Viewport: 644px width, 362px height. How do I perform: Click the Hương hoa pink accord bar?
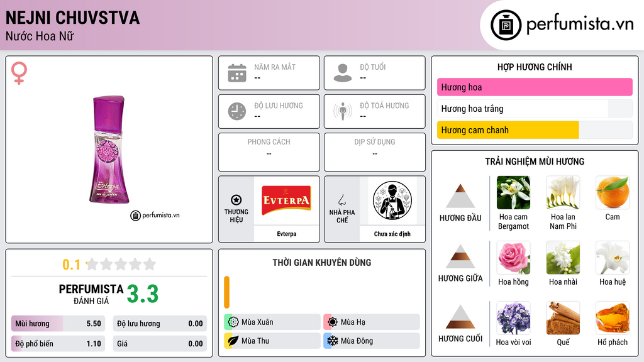tap(535, 87)
